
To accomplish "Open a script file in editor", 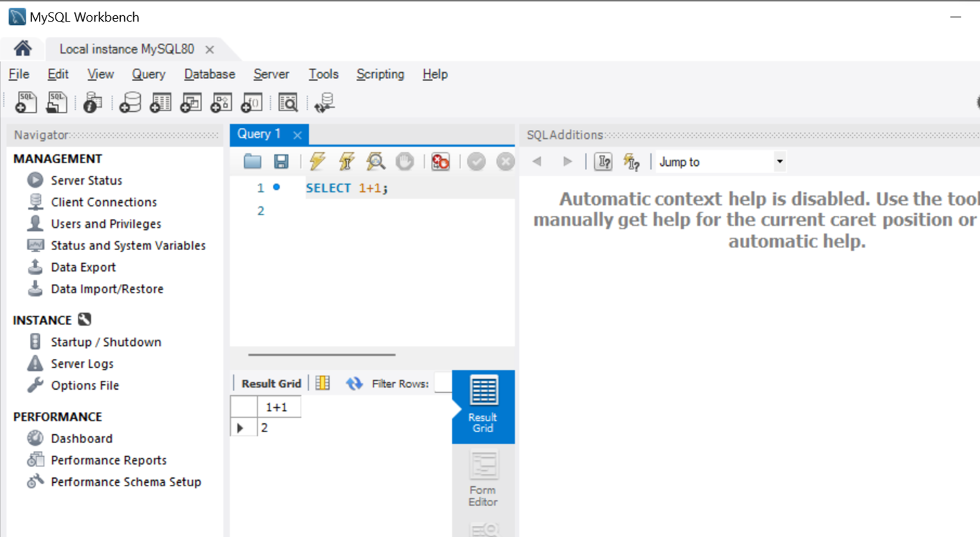I will pyautogui.click(x=252, y=161).
